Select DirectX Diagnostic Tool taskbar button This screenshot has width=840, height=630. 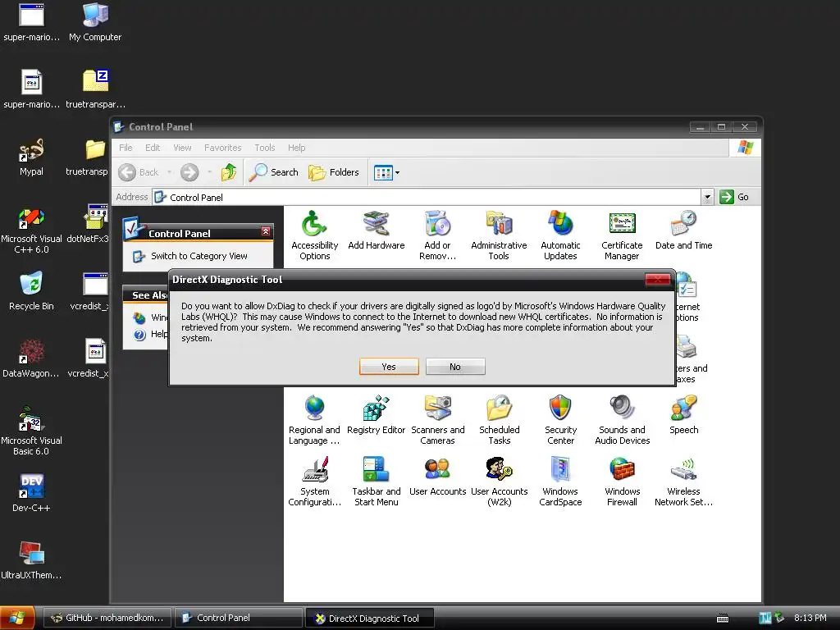click(x=370, y=618)
